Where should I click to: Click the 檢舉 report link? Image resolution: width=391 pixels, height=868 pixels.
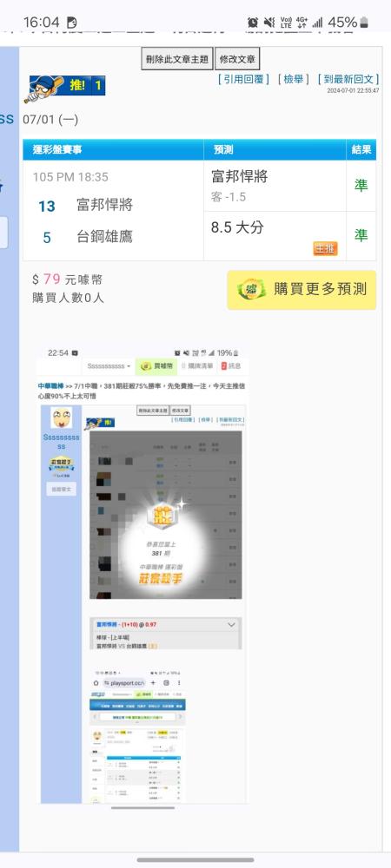tap(293, 79)
